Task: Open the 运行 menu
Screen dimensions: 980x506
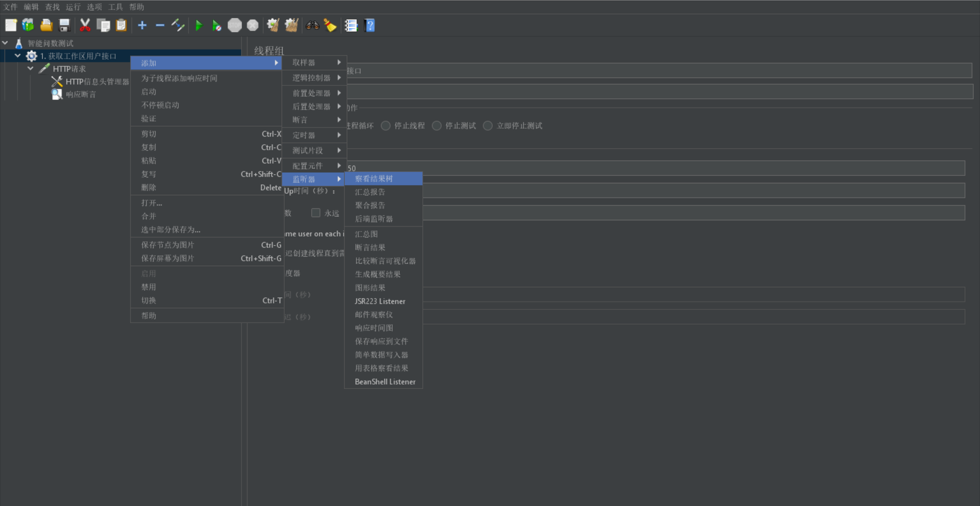Action: pyautogui.click(x=73, y=7)
